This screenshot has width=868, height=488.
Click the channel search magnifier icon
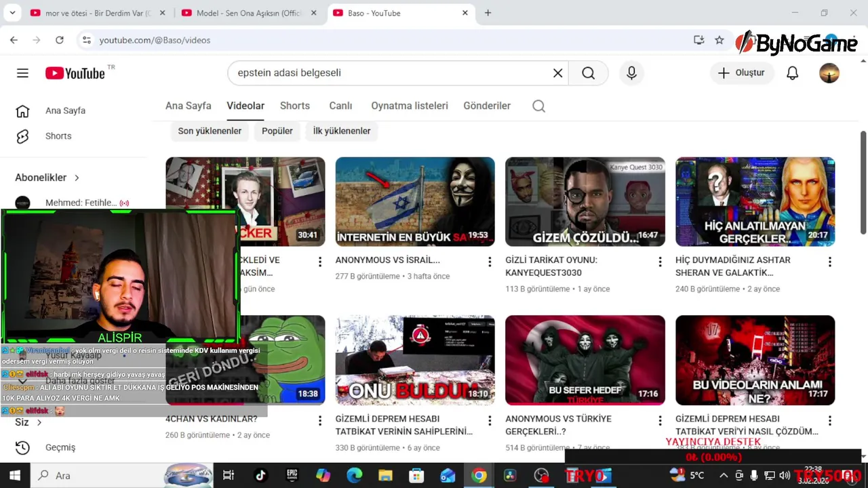(538, 106)
